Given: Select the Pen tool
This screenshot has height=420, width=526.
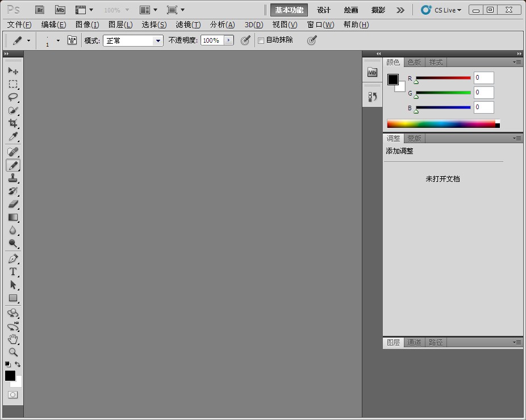Looking at the screenshot, I should coord(13,259).
